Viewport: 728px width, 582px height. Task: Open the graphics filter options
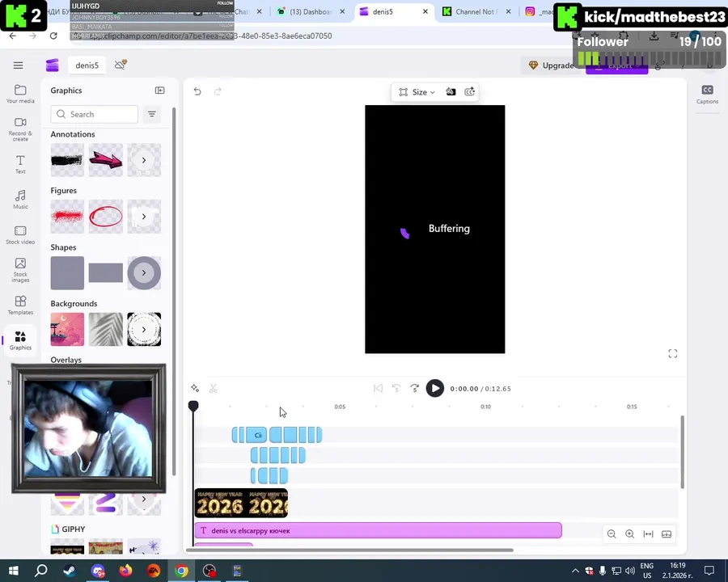tap(152, 114)
